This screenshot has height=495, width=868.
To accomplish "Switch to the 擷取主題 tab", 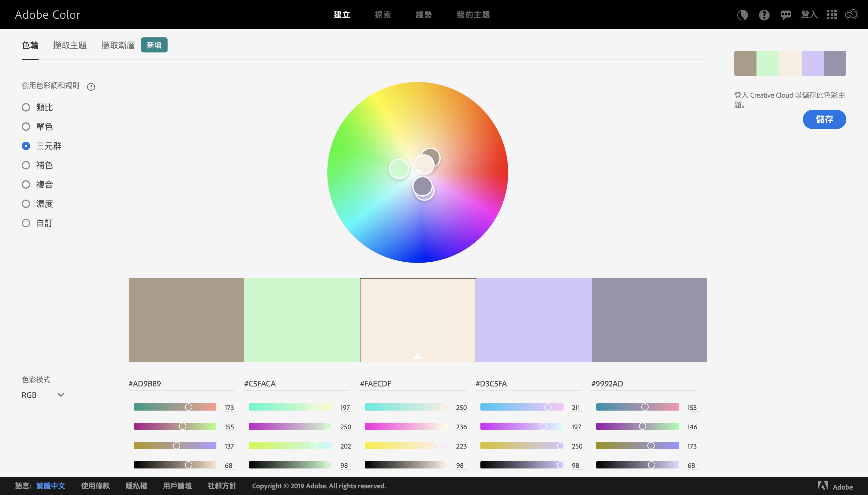I will [70, 45].
